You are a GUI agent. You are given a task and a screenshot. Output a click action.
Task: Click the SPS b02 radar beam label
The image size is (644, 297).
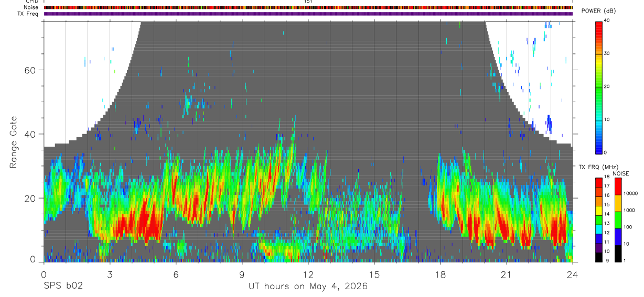coord(62,287)
